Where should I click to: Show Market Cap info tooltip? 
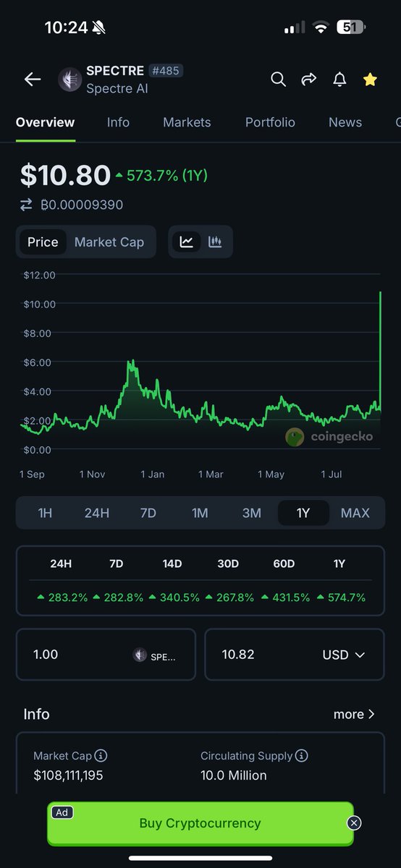tap(101, 756)
